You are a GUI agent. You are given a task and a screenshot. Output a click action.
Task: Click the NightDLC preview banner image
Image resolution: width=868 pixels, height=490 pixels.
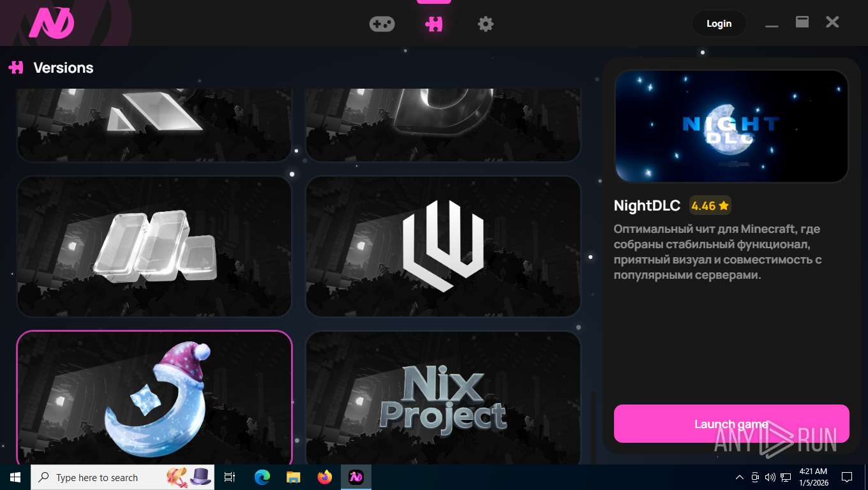coord(731,126)
